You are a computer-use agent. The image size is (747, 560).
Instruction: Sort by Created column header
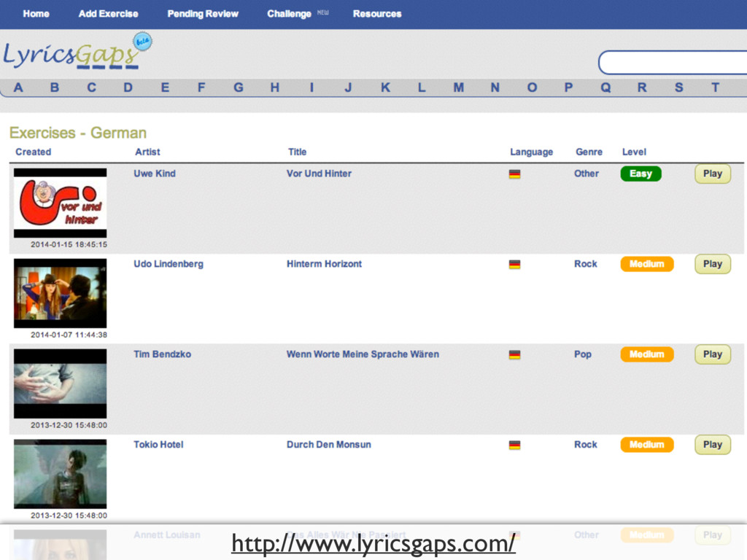pyautogui.click(x=33, y=152)
